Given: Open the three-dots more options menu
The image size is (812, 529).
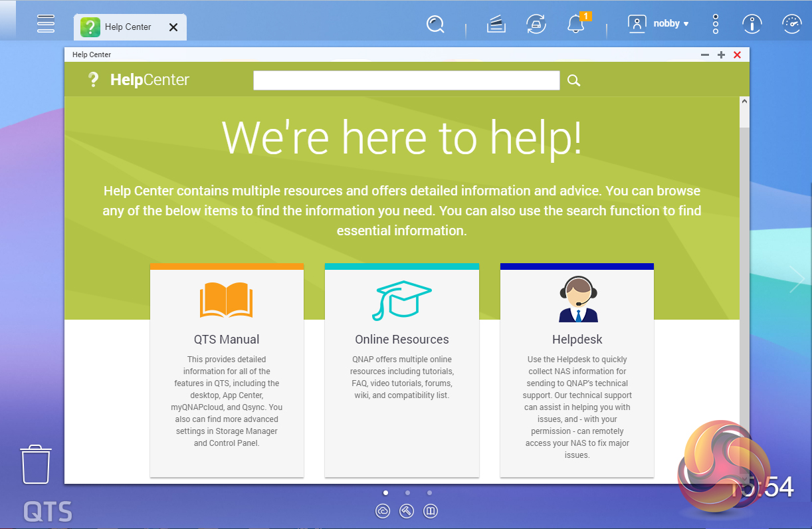Looking at the screenshot, I should (x=716, y=24).
